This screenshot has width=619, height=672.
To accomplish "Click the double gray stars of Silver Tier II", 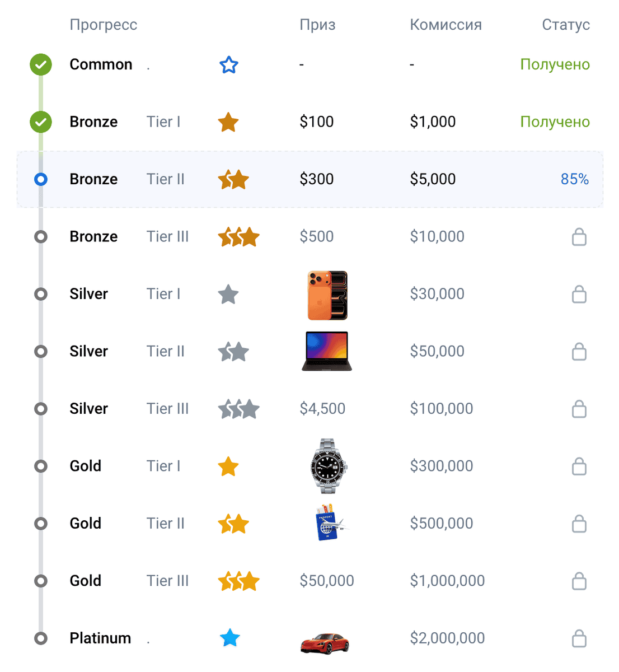I will 233,352.
